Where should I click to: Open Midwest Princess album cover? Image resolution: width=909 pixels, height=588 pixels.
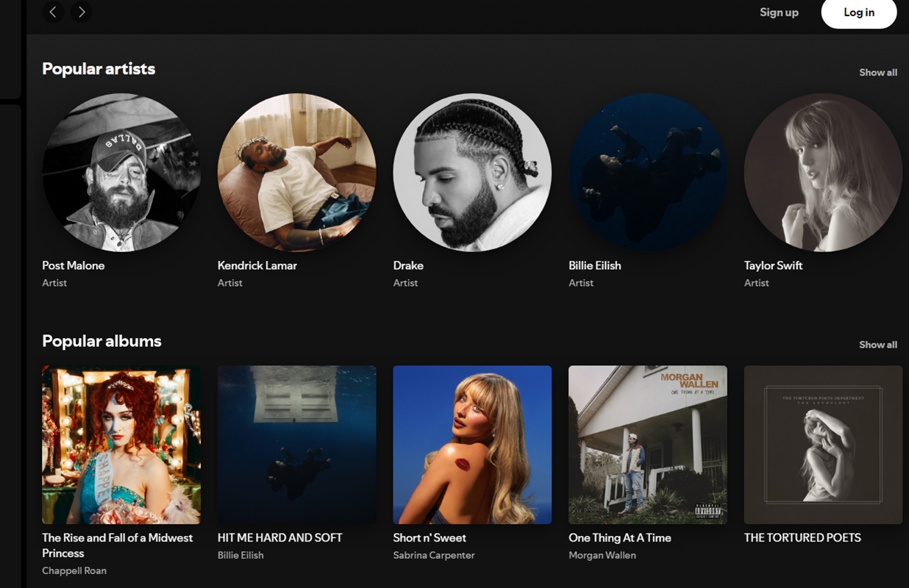pos(121,445)
